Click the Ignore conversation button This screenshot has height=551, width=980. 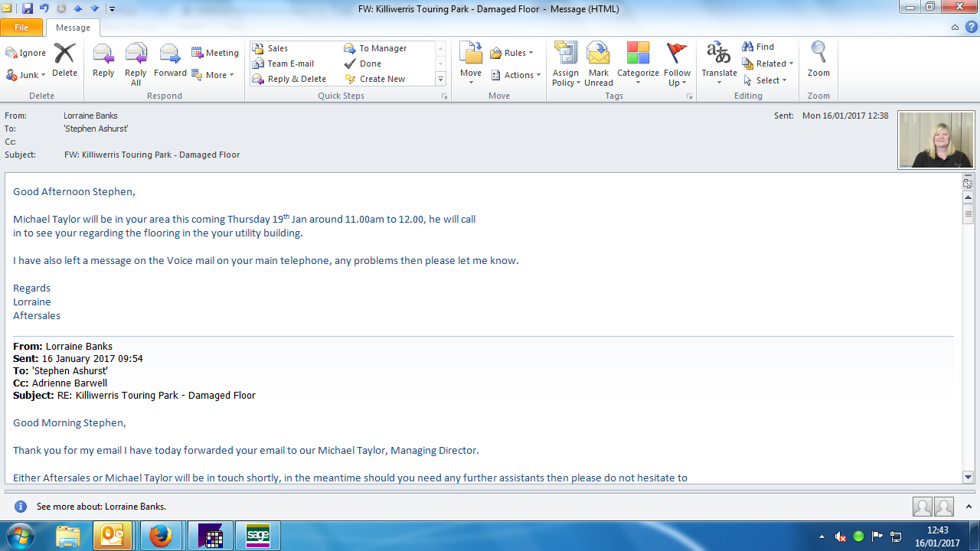coord(26,53)
